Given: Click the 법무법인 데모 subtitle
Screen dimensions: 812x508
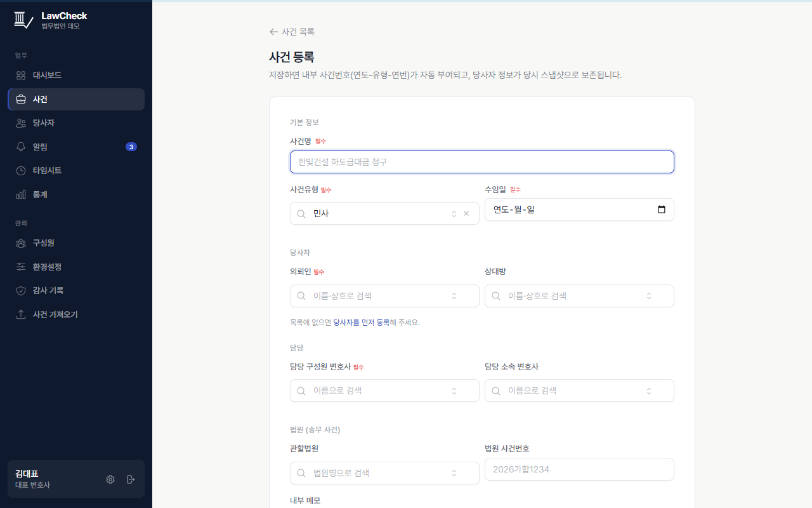Looking at the screenshot, I should click(61, 26).
